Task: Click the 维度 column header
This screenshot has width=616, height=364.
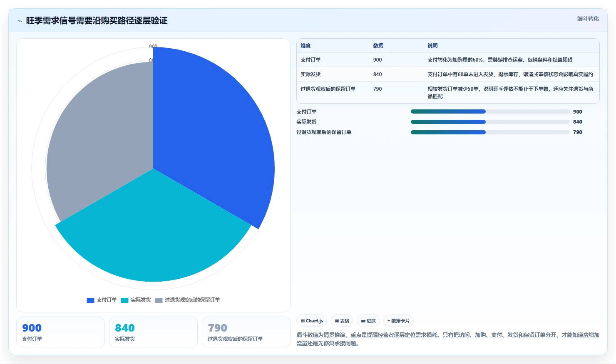Action: click(306, 46)
